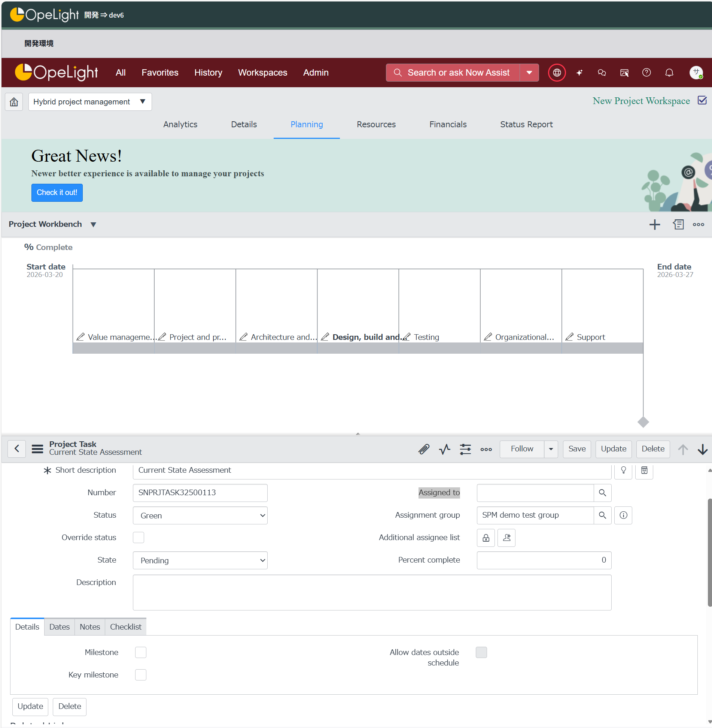The height and width of the screenshot is (728, 712).
Task: Click the help question mark icon
Action: point(646,73)
